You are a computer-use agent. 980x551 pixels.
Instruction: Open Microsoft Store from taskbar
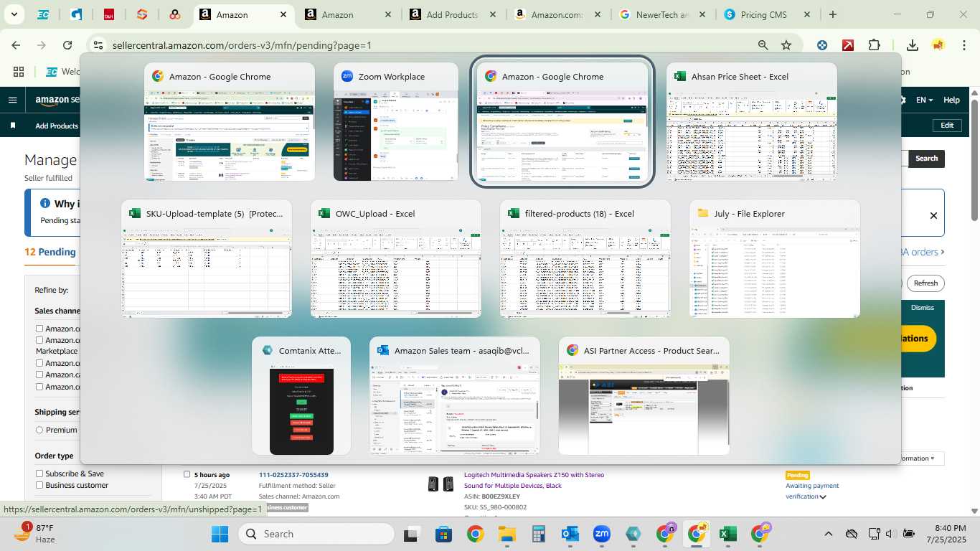click(443, 534)
